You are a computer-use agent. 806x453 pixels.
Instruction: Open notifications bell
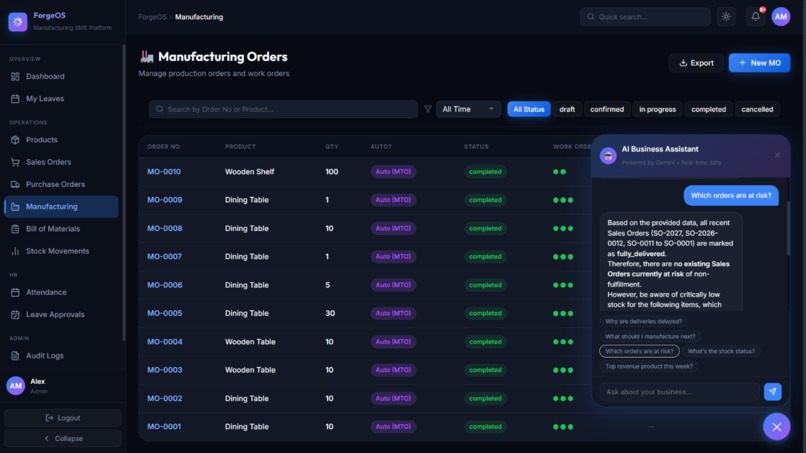pos(756,16)
